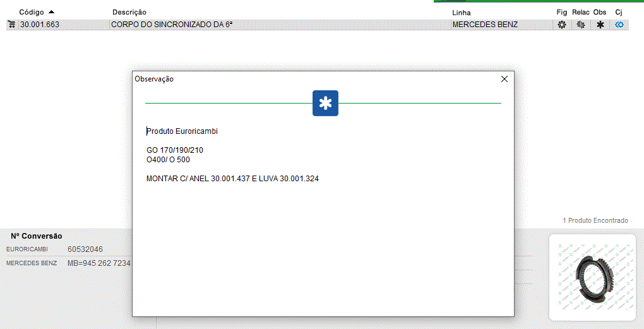Viewport: 644px width, 329px height.
Task: Click the MB=945 262 7234 conversion number
Action: pos(98,263)
